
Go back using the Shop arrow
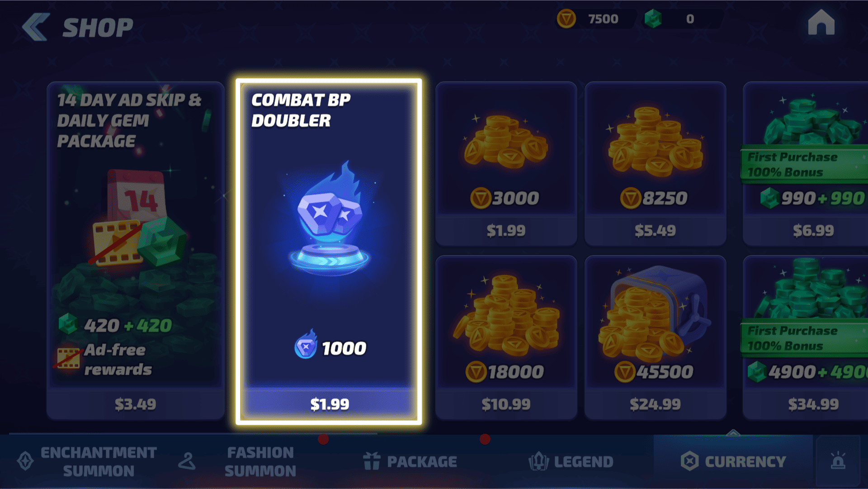coord(36,27)
